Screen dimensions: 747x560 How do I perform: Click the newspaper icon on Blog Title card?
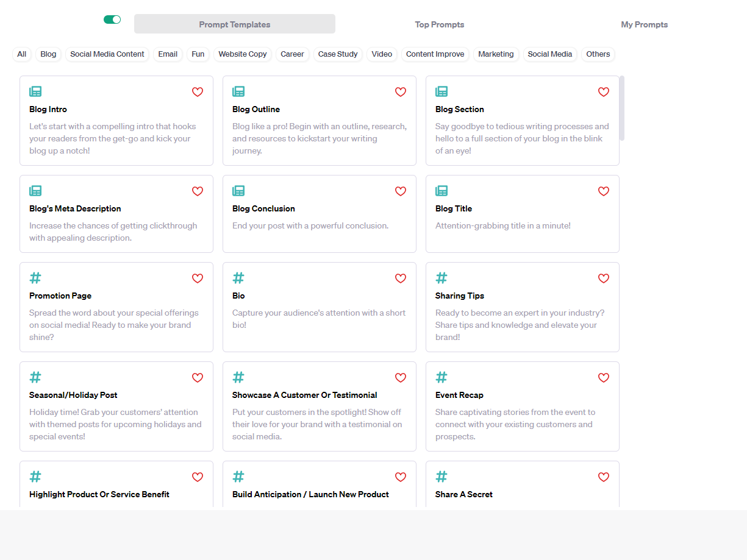441,190
